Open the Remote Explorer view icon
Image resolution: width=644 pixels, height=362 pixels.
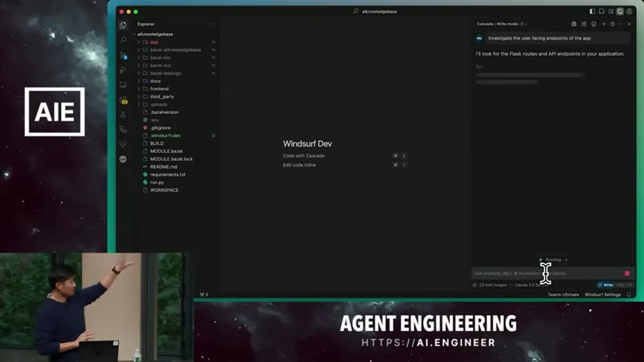click(x=123, y=85)
